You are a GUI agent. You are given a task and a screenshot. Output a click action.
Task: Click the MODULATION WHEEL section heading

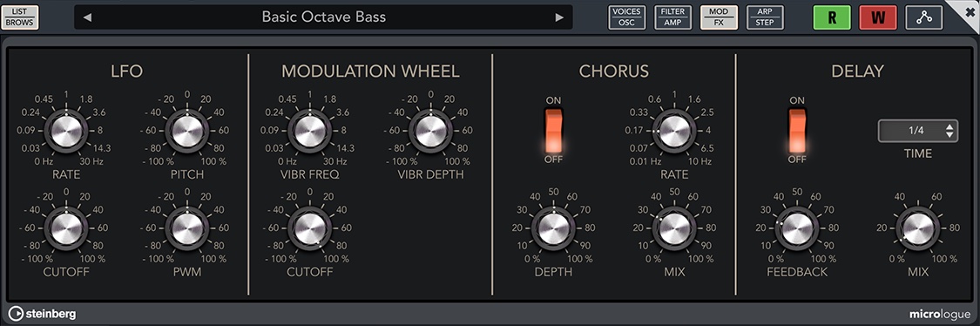(x=370, y=71)
